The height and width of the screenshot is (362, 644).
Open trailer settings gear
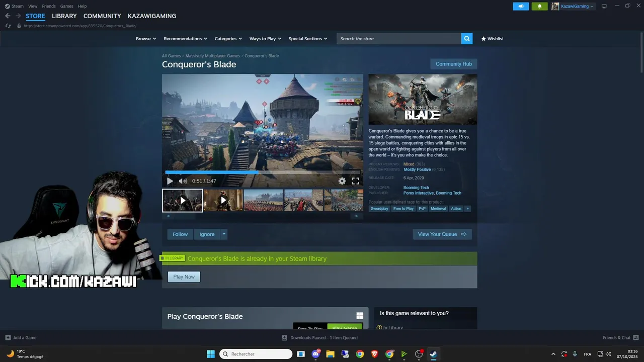click(342, 181)
